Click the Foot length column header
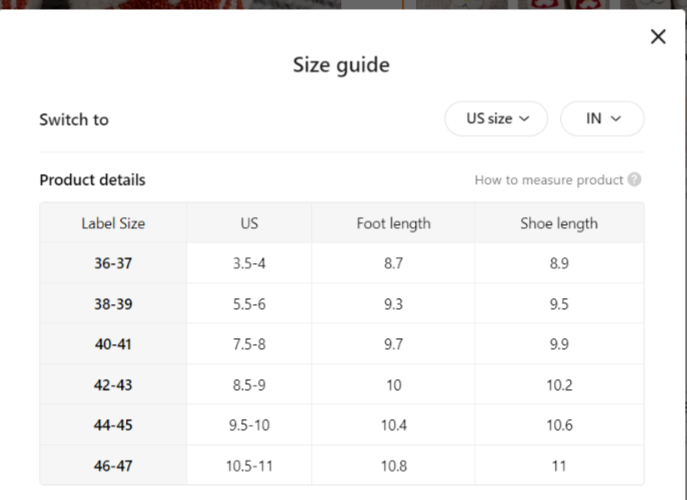This screenshot has width=687, height=500. tap(393, 223)
